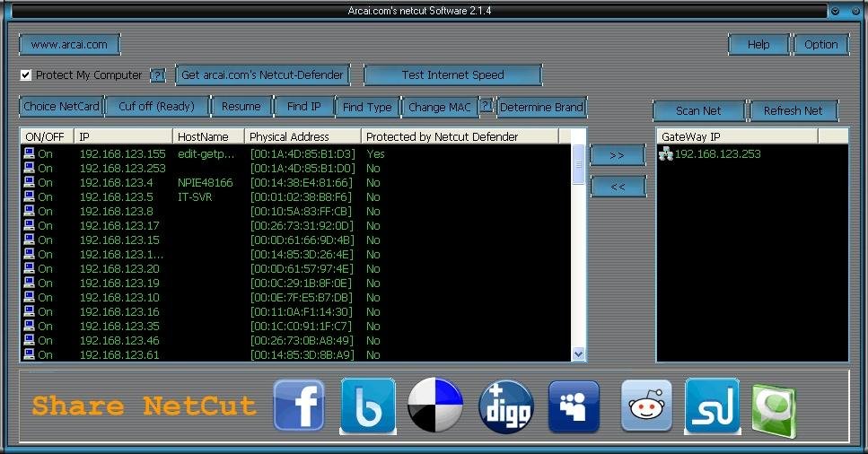The width and height of the screenshot is (868, 454).
Task: Click Choice NetCard button
Action: [x=61, y=106]
